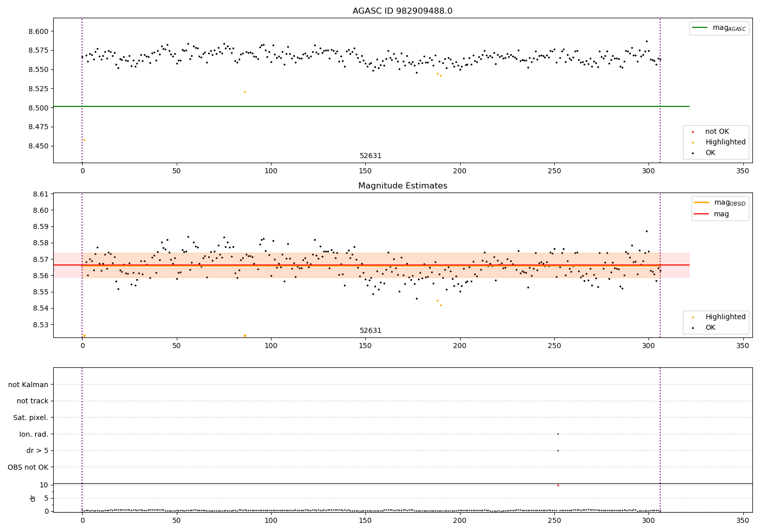Screen dimensions: 760x532
Task: Click the green mag AGASC horizontal line
Action: [x=371, y=106]
